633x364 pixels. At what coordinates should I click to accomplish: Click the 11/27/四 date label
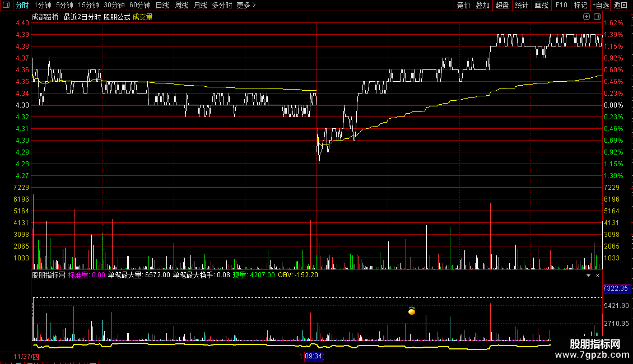coord(26,357)
